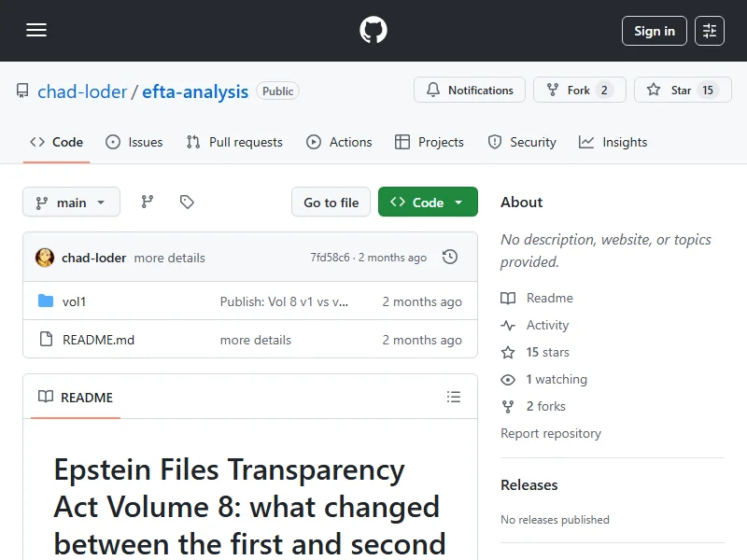View tags via the tag icon
The image size is (747, 560).
pos(187,202)
